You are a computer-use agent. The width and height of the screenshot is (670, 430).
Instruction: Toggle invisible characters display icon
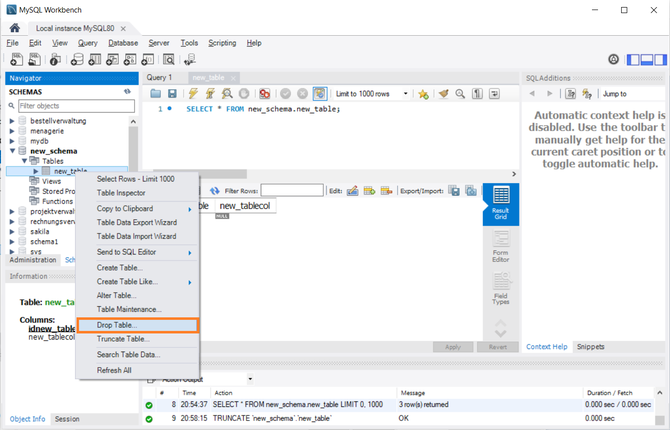click(477, 94)
